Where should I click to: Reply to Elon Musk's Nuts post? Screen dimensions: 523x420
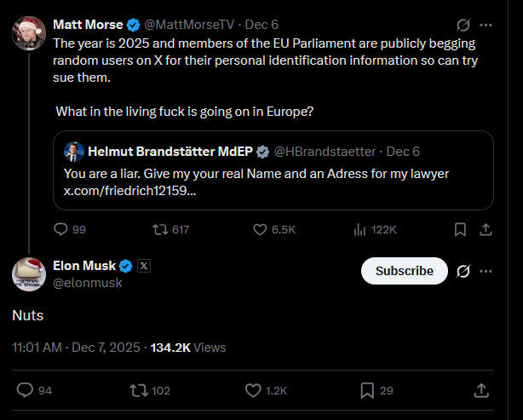[26, 390]
